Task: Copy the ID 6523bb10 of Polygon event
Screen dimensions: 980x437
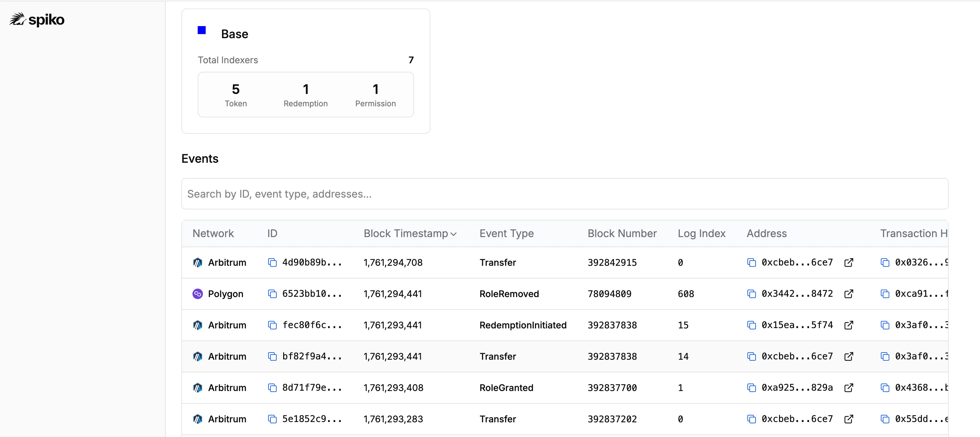Action: 272,294
